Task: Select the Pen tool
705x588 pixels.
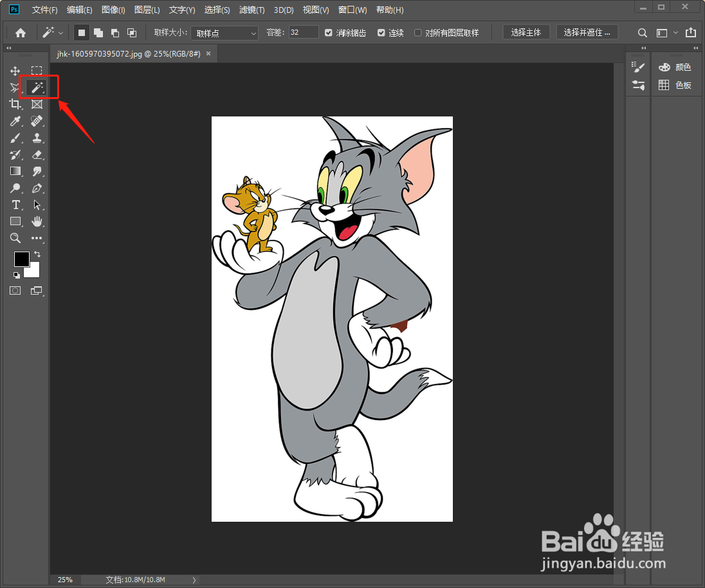Action: 37,188
